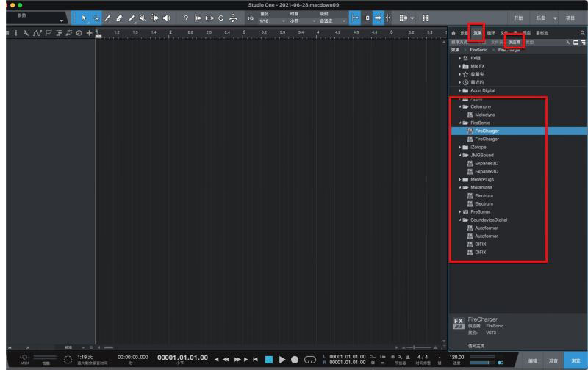Open the 编辑 editor panel

(x=533, y=360)
